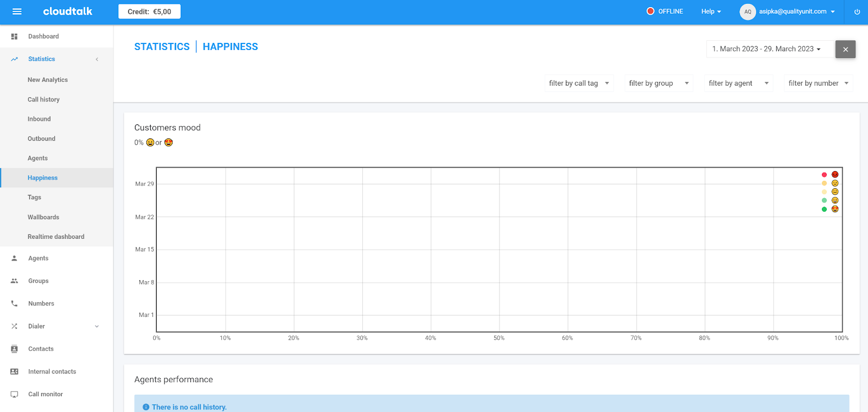Click the Numbers phone icon
The image size is (868, 412).
tap(15, 304)
